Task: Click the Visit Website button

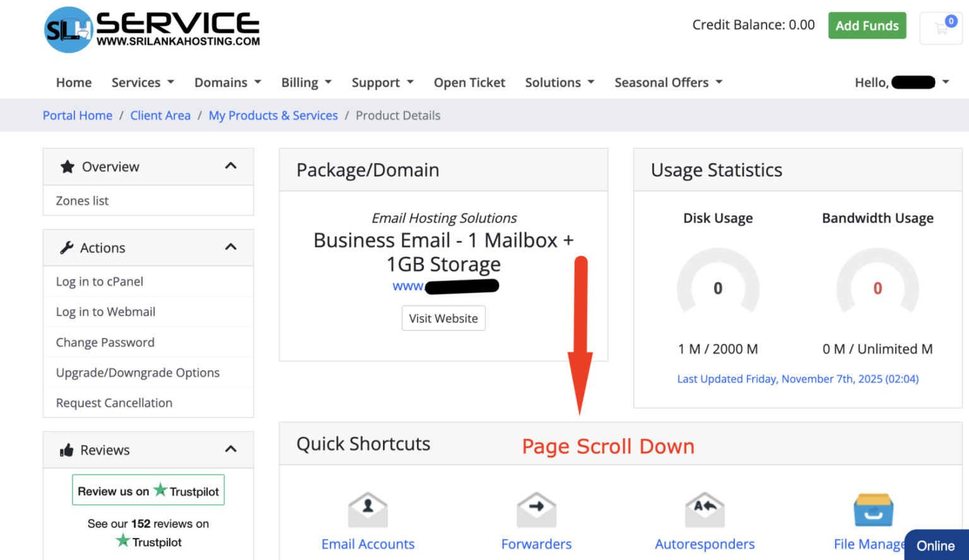Action: (443, 318)
